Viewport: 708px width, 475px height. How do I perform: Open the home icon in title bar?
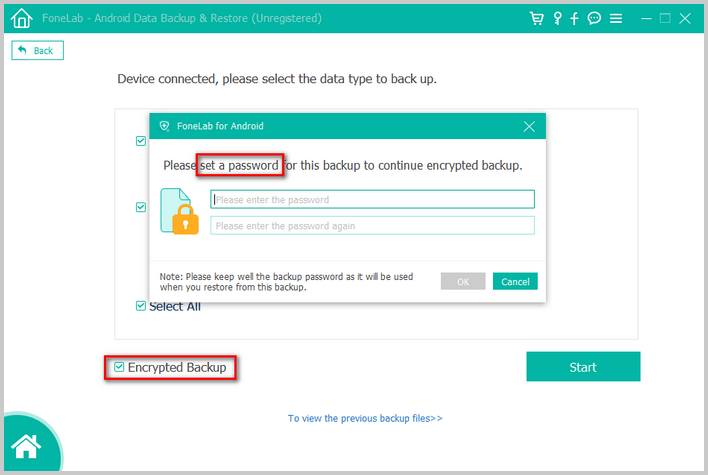point(21,19)
